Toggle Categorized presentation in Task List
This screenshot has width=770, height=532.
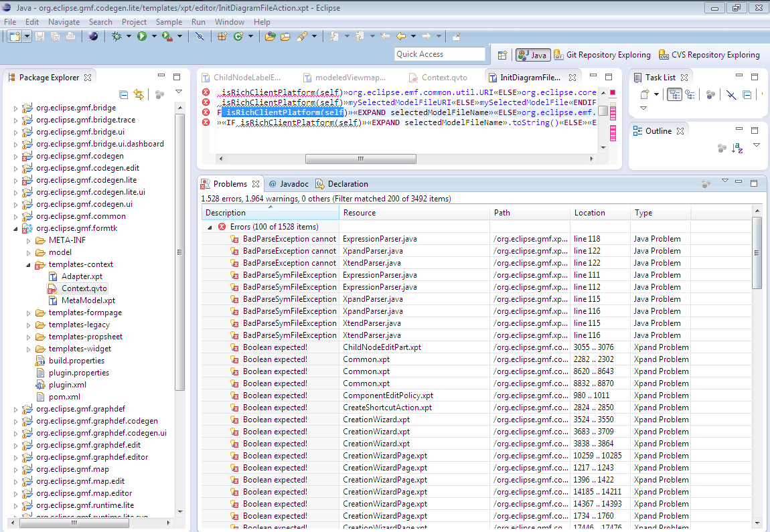(x=675, y=95)
